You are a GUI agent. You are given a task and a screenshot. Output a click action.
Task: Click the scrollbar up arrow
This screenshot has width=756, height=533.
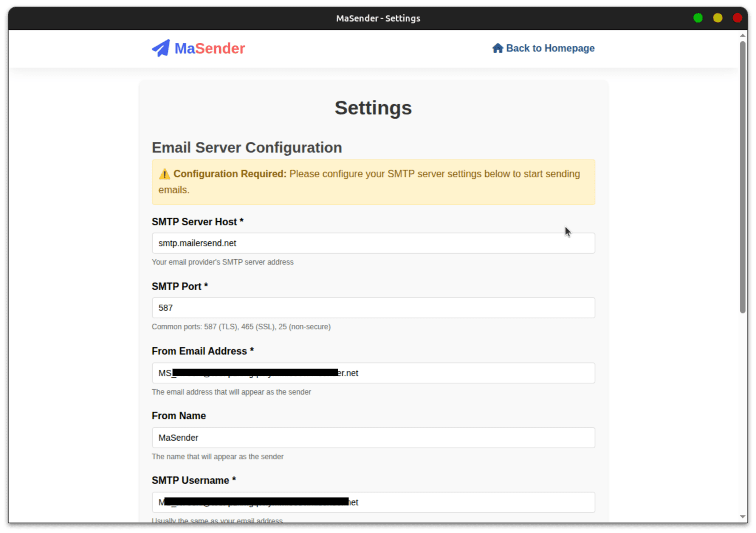[x=743, y=36]
